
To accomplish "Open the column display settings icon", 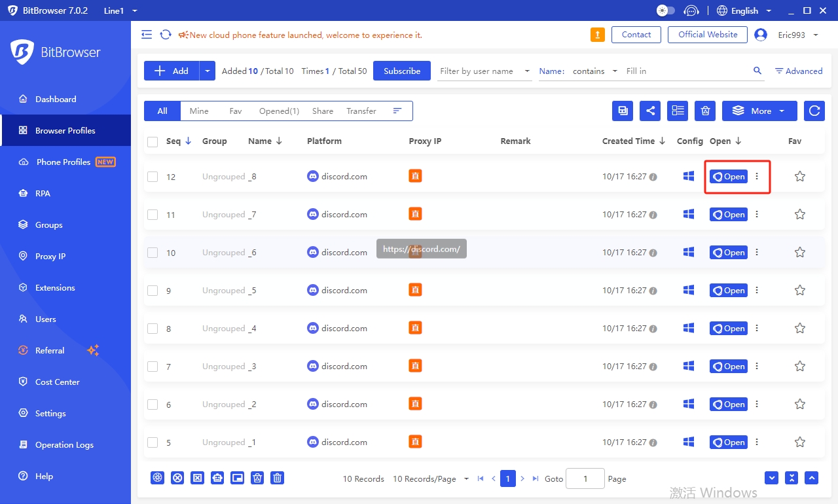I will tap(678, 111).
